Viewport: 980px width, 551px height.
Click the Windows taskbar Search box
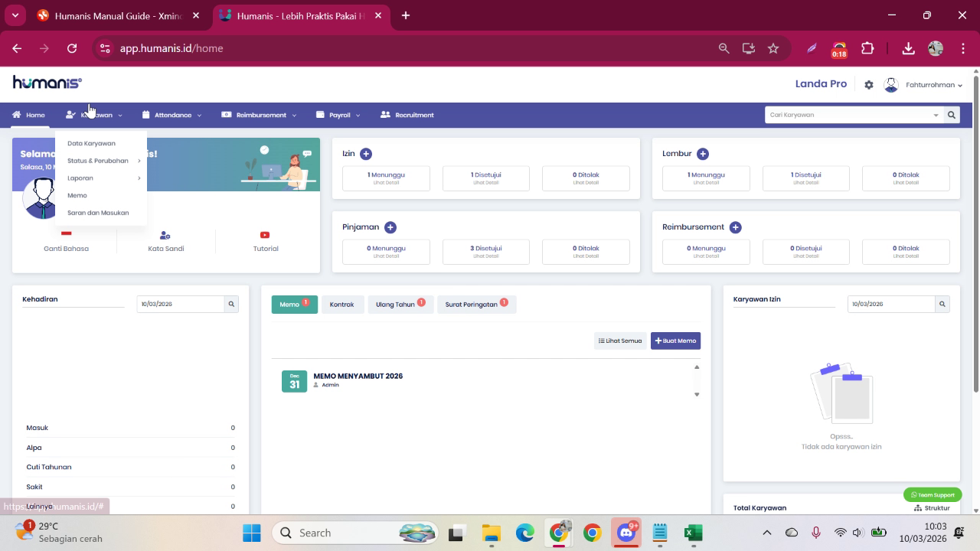(x=354, y=533)
